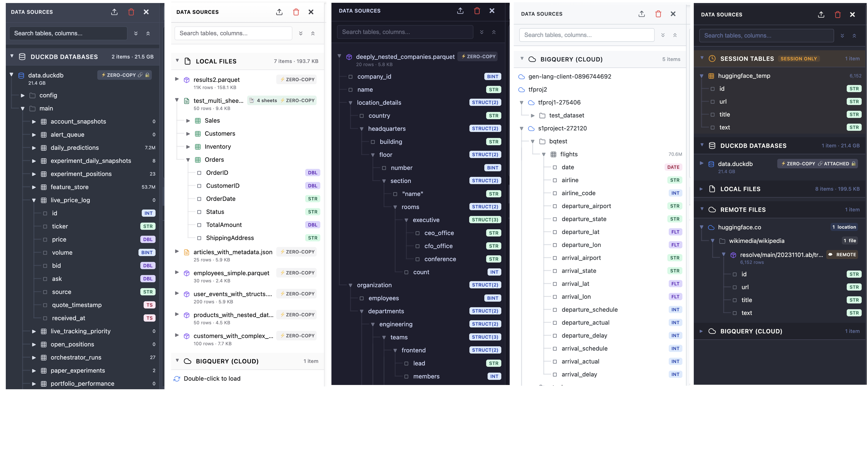Screen dimensions: 868x467
Task: Check the checkbox next to the country column
Action: [362, 115]
